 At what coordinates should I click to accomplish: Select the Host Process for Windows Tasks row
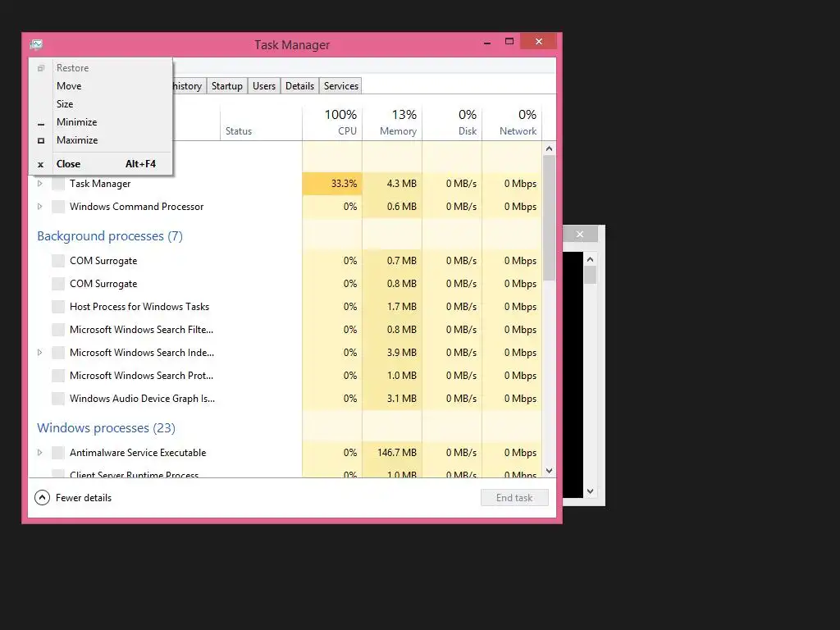pos(285,307)
